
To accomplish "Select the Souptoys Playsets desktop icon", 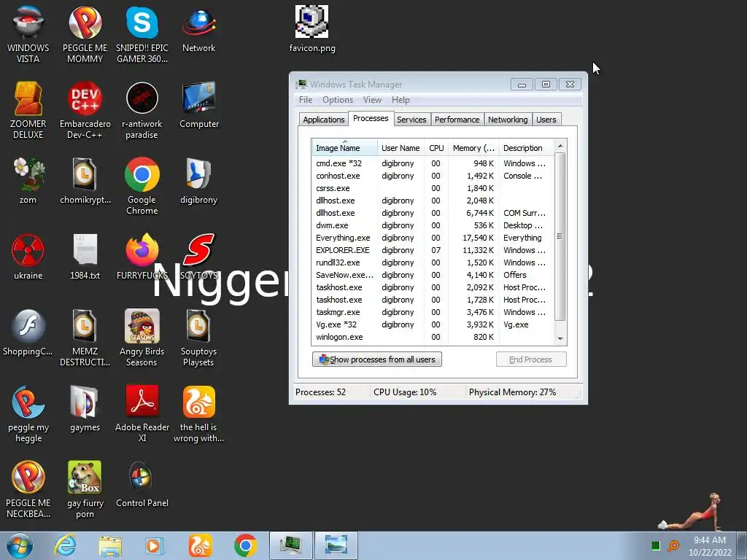I will coord(198,338).
